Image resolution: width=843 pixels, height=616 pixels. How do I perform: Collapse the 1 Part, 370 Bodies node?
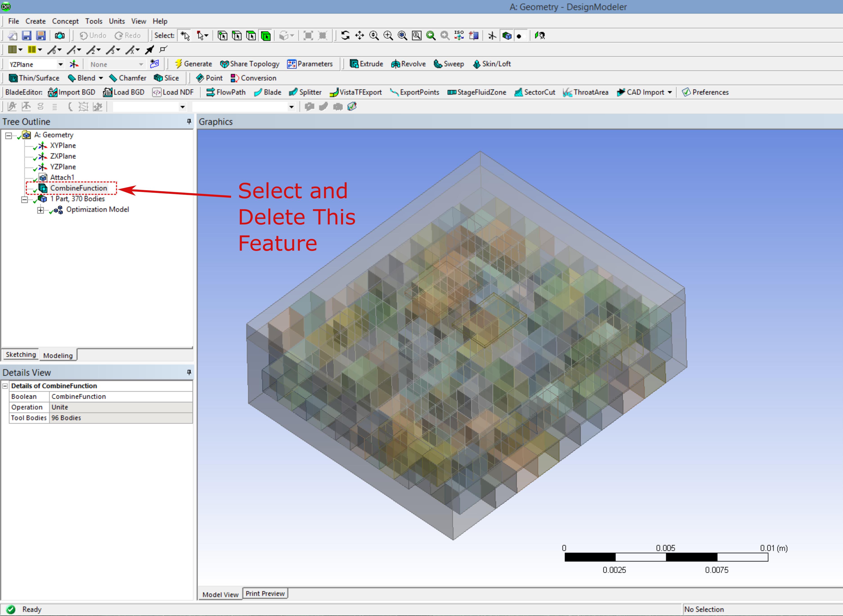[25, 199]
